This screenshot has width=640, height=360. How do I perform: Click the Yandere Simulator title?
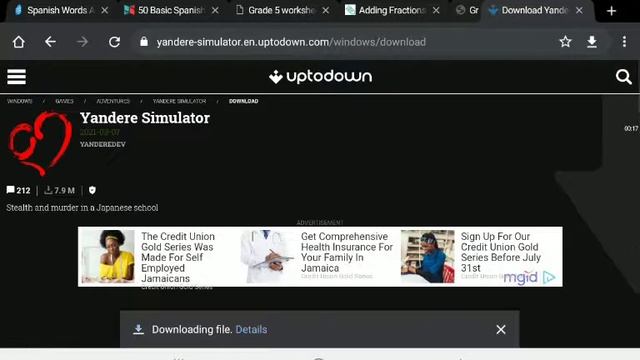pyautogui.click(x=145, y=118)
